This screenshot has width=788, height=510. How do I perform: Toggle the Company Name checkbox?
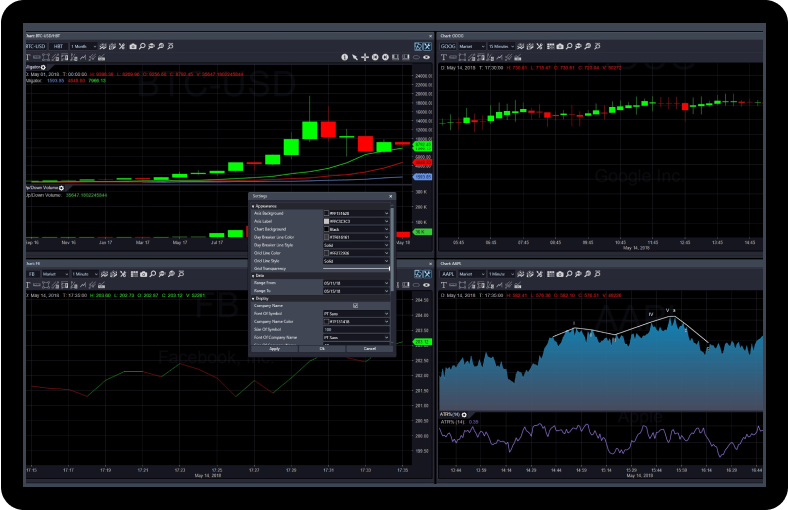356,305
